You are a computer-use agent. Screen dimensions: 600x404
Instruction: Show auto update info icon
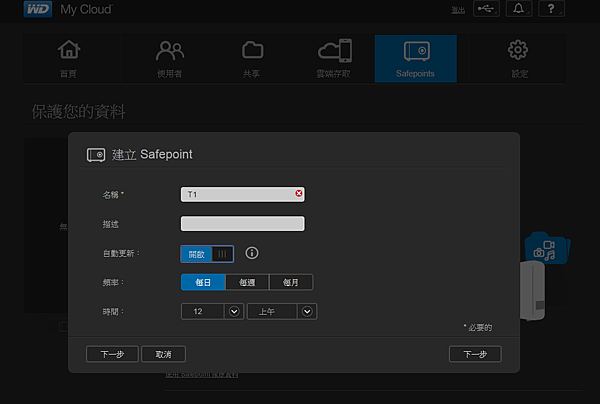tap(252, 253)
